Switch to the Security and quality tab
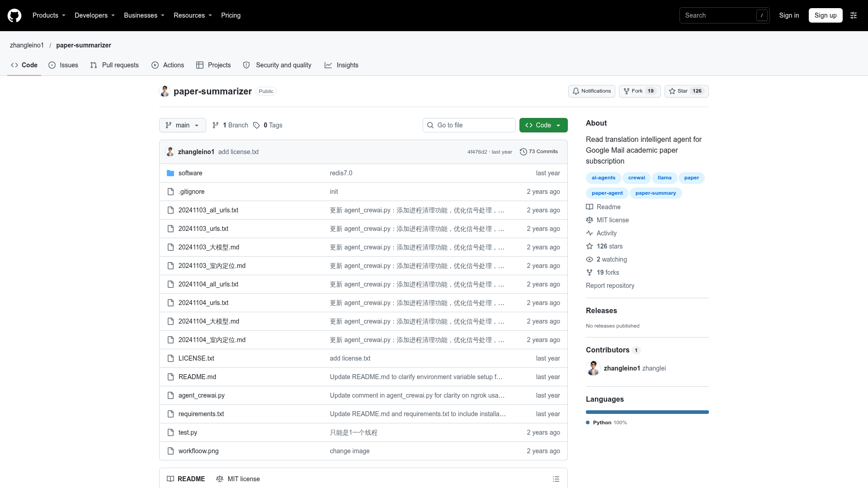 (277, 65)
